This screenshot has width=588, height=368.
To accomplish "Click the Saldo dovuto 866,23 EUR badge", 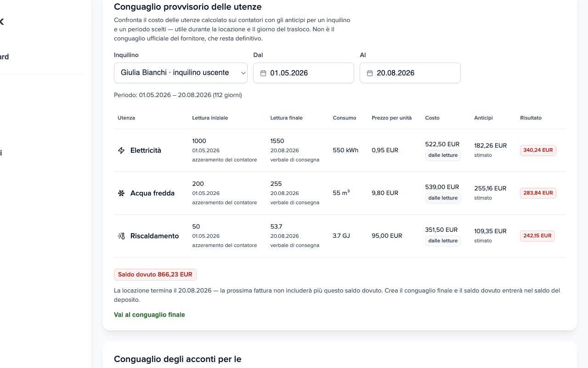I will 155,275.
